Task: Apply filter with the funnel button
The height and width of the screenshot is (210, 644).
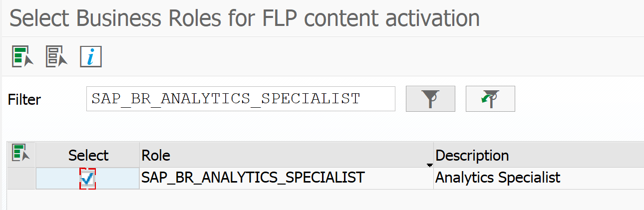Action: (430, 99)
